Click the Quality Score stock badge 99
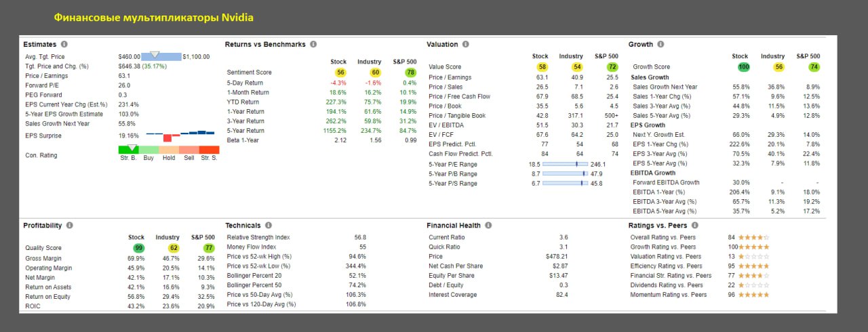 138,248
